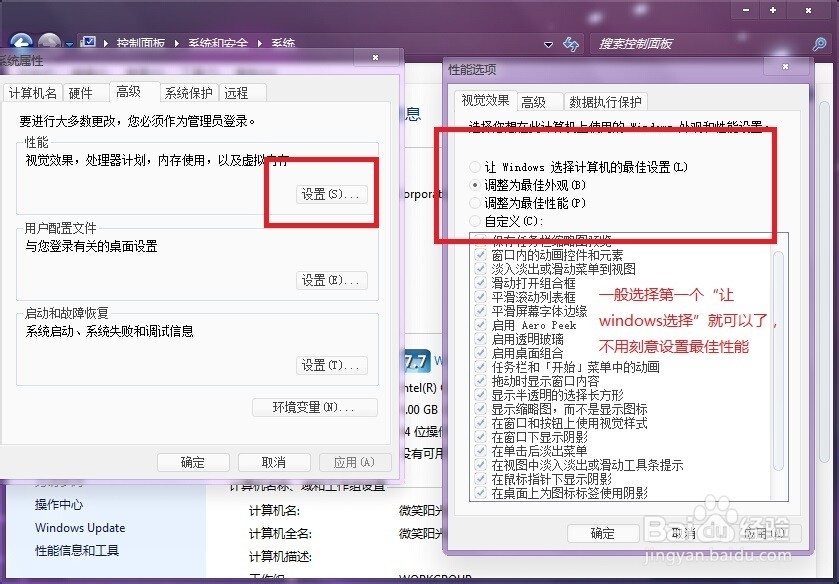Toggle 显示缩略图，而不是显示图标 checkbox
Screen dimensions: 839x584
pyautogui.click(x=480, y=409)
